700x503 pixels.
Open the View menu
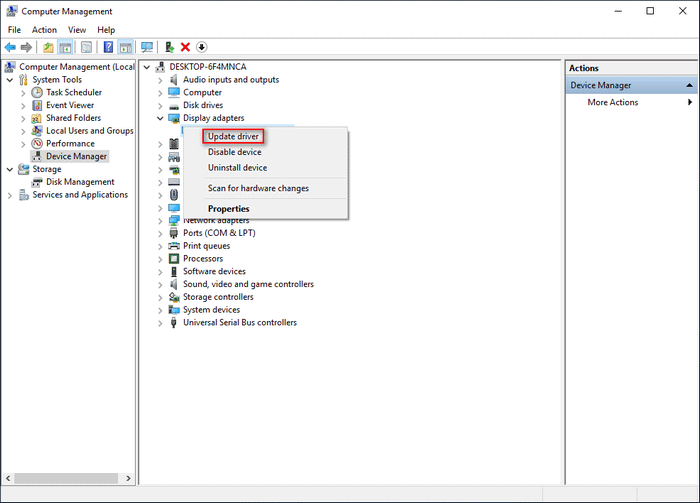coord(77,30)
